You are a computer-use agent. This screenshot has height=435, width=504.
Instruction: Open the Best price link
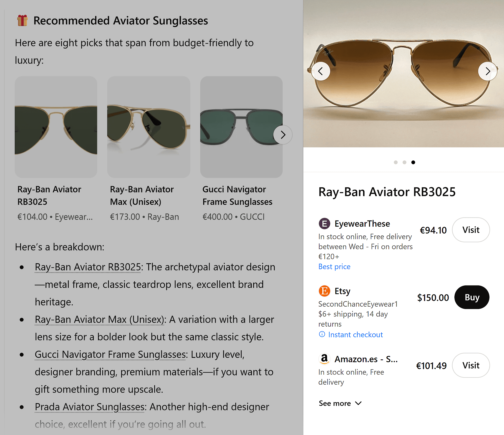point(334,266)
